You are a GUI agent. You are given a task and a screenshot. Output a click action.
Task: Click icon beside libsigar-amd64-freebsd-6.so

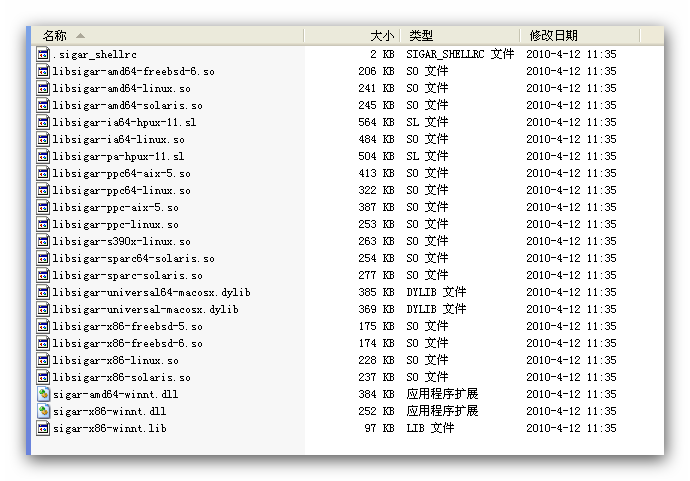pos(43,71)
